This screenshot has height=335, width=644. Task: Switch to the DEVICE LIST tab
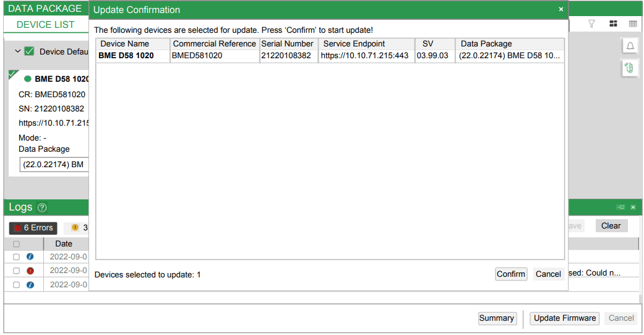[x=45, y=25]
